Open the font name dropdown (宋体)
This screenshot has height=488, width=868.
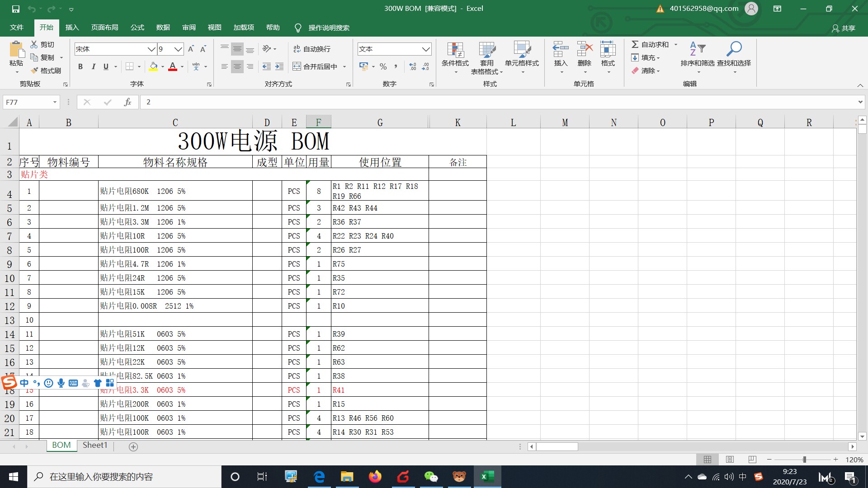151,49
